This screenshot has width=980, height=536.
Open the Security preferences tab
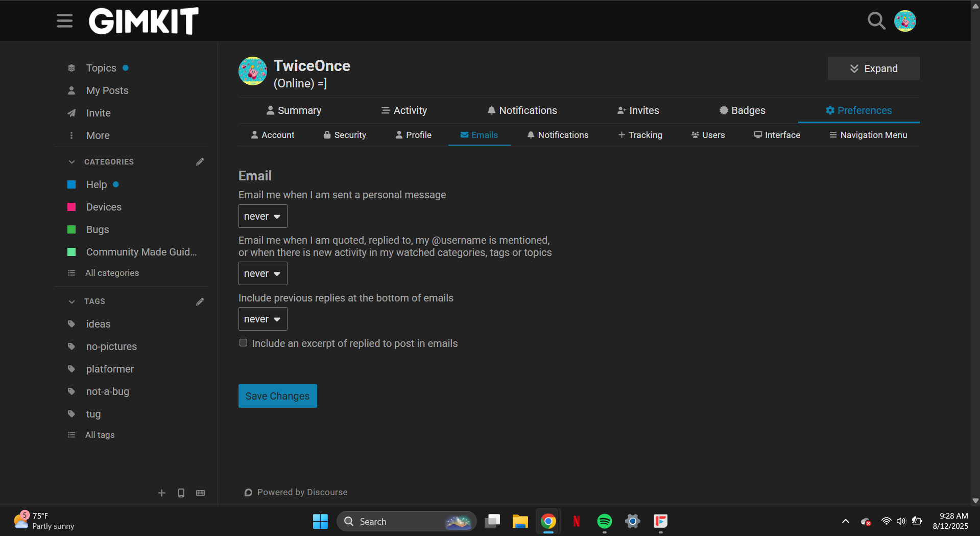pyautogui.click(x=345, y=135)
